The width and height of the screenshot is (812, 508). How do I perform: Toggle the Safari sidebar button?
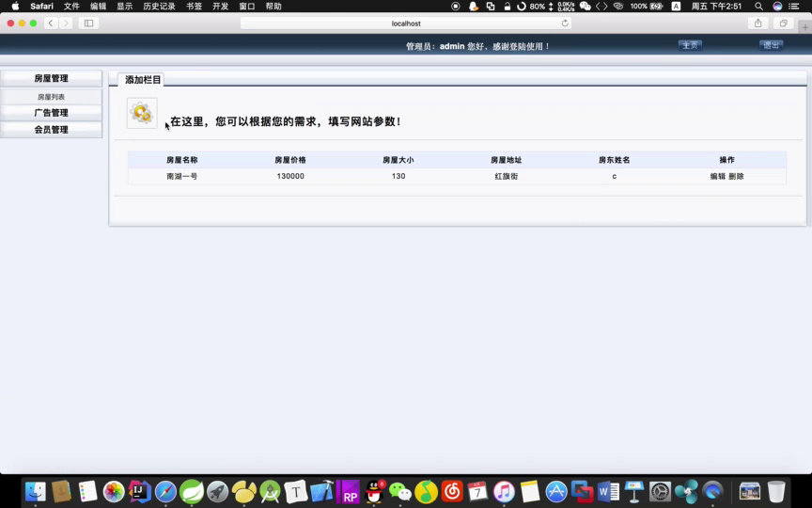click(x=88, y=24)
